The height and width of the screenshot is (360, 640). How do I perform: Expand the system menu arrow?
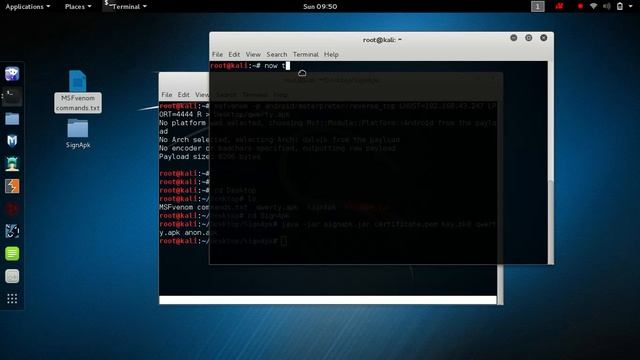pos(631,7)
